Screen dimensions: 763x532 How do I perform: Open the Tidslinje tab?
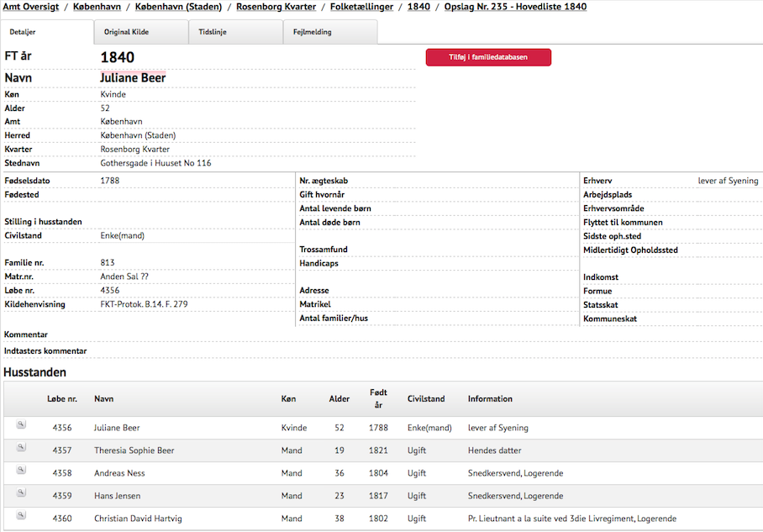pos(213,32)
